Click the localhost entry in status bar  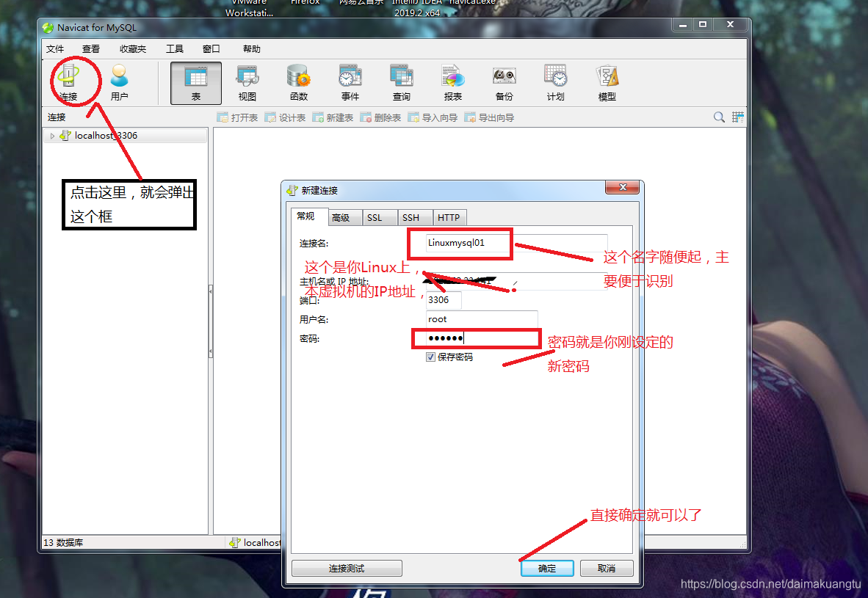point(256,543)
